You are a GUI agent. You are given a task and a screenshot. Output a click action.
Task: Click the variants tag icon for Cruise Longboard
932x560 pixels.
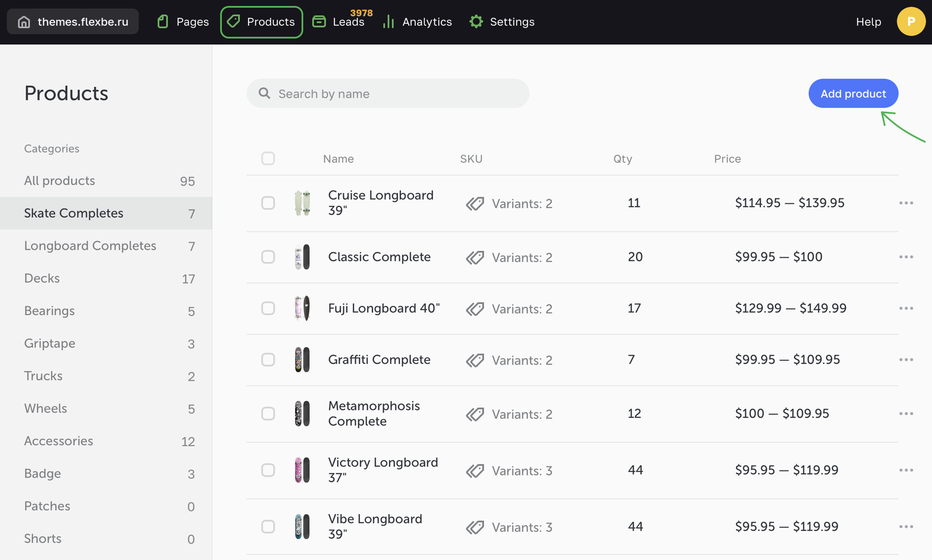click(x=475, y=203)
